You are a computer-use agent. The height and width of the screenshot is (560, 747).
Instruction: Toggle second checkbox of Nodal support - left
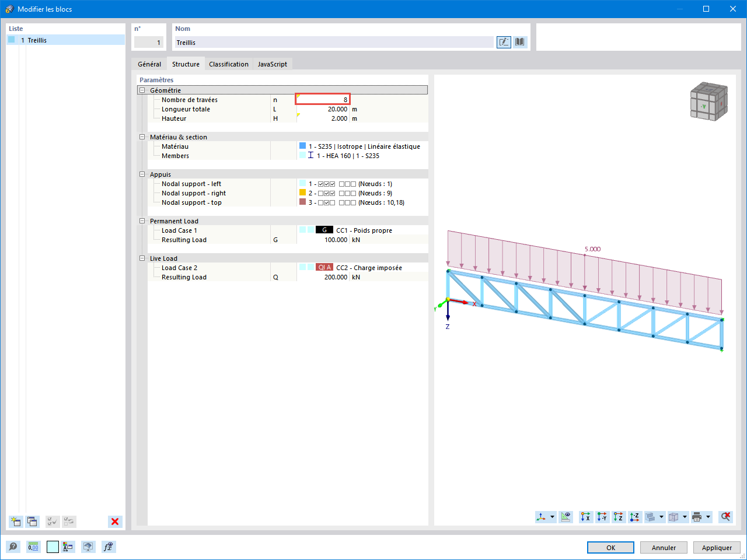[x=327, y=184]
